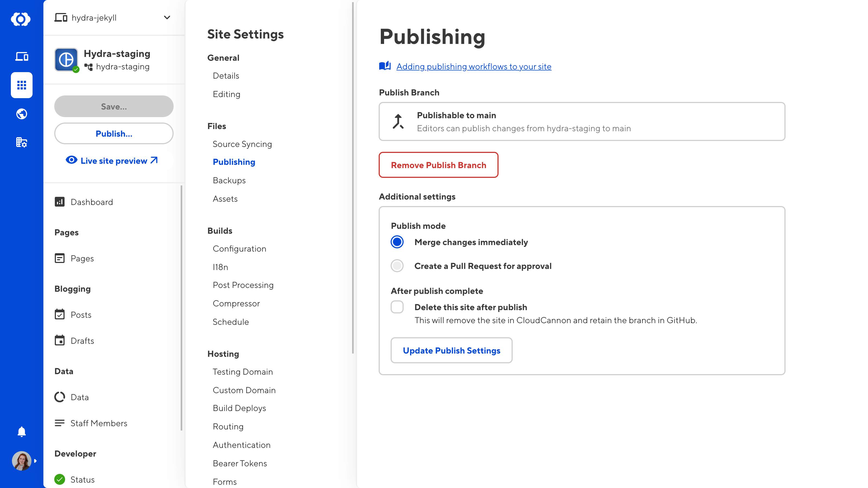Click the Hydra-staging site logo thumbnail
Image resolution: width=868 pixels, height=488 pixels.
(x=66, y=60)
